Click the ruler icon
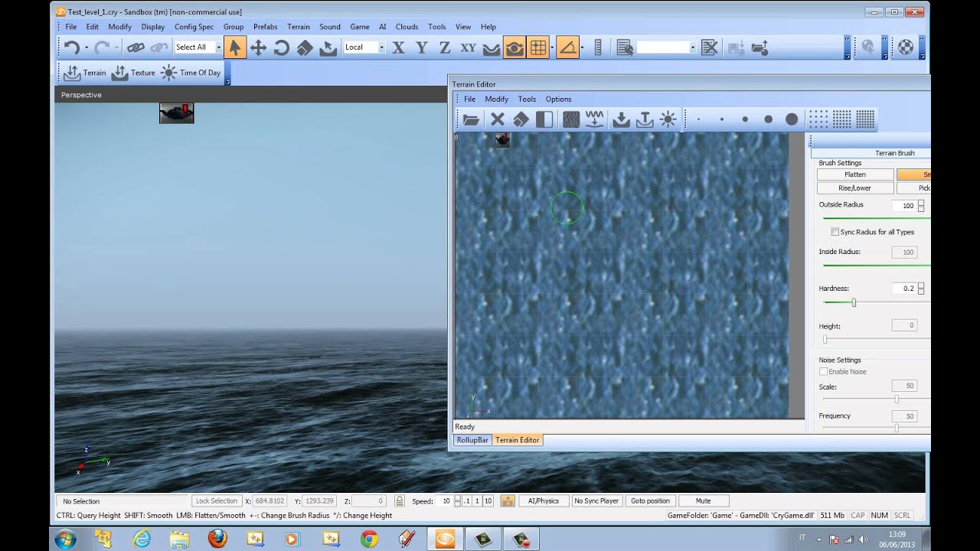This screenshot has height=551, width=980. tap(599, 47)
